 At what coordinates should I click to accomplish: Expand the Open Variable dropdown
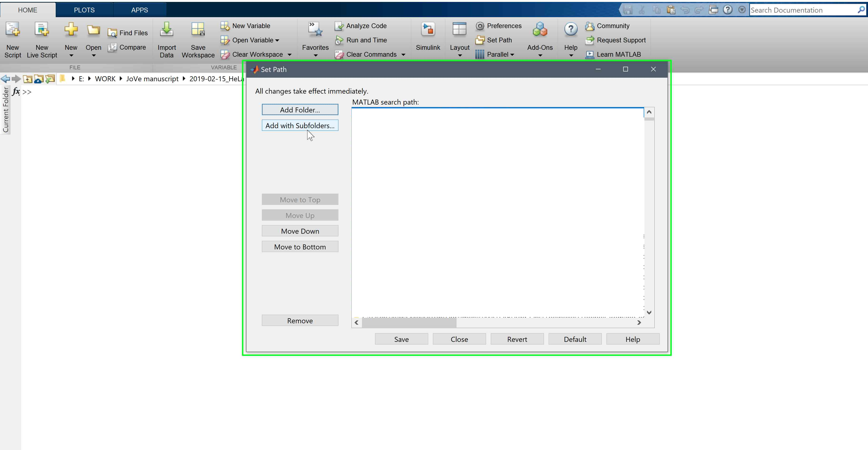pos(277,40)
